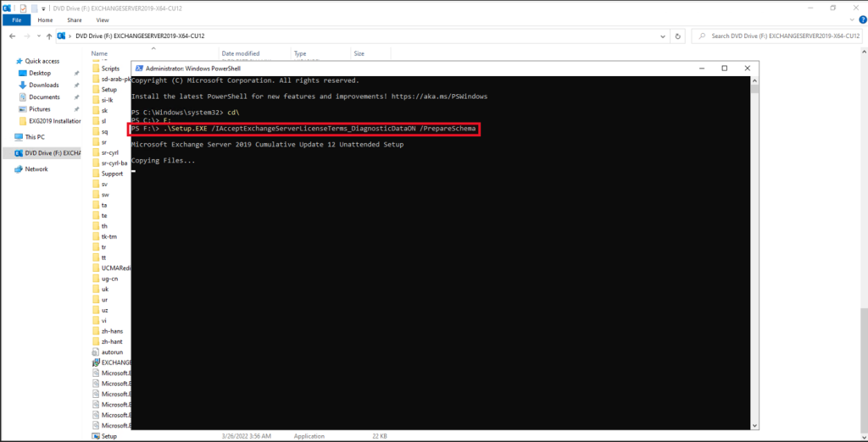This screenshot has width=868, height=442.
Task: Select the sq folder
Action: (x=104, y=131)
